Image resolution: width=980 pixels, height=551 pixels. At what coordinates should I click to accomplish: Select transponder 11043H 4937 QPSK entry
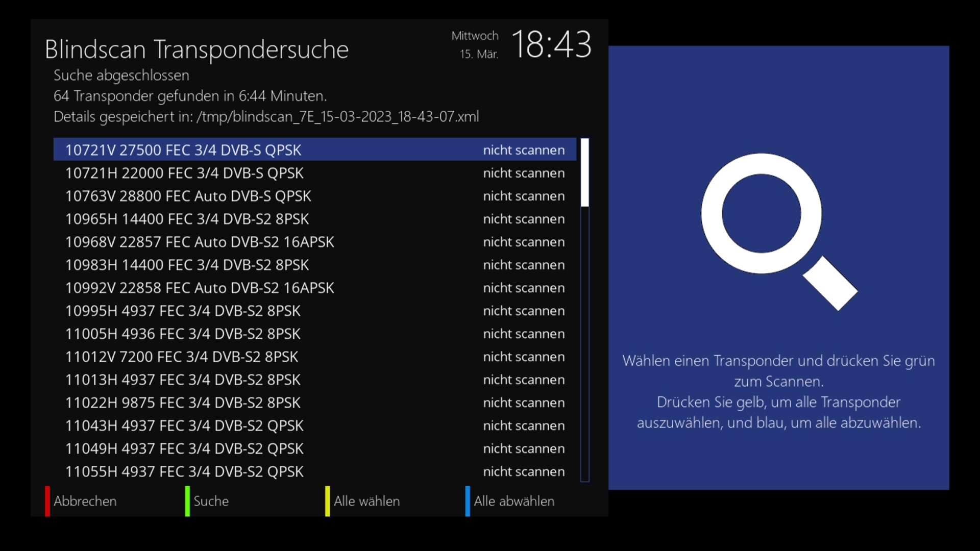315,425
